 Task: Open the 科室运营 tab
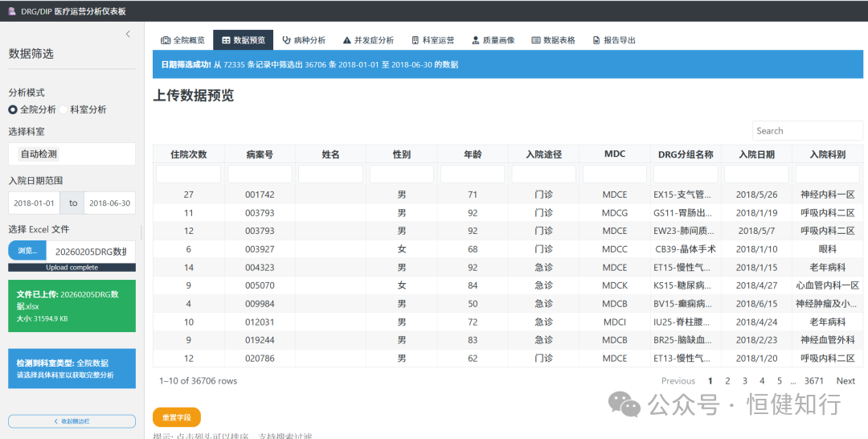pos(433,40)
